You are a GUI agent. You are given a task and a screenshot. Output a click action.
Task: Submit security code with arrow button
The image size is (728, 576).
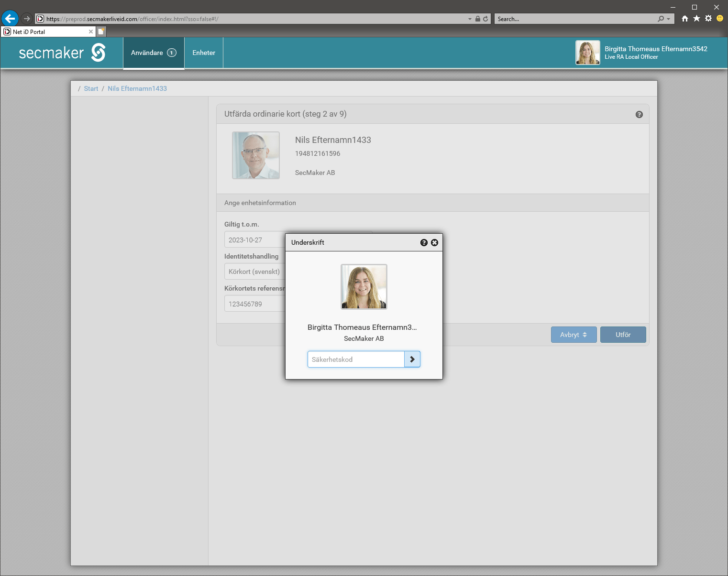tap(412, 359)
